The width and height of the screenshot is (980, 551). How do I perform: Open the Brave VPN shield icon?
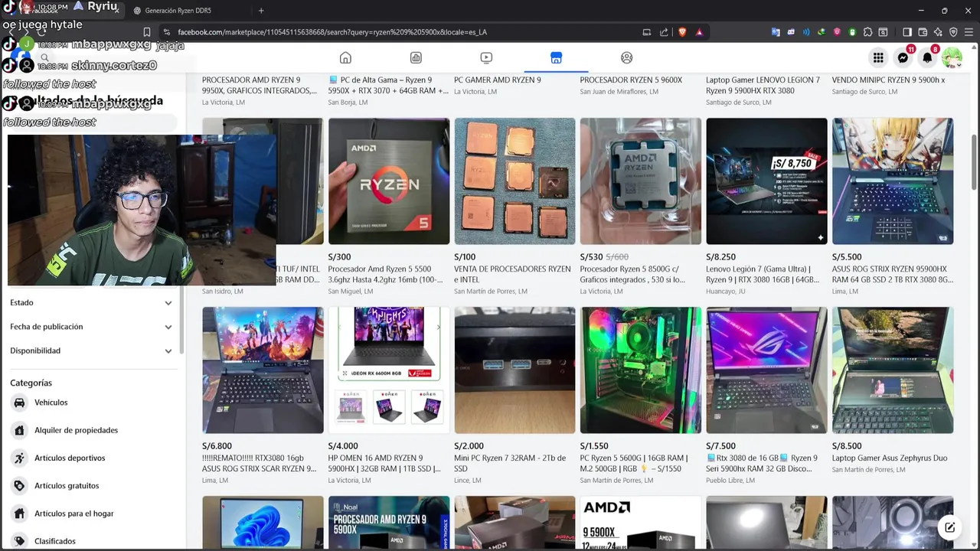pos(953,32)
